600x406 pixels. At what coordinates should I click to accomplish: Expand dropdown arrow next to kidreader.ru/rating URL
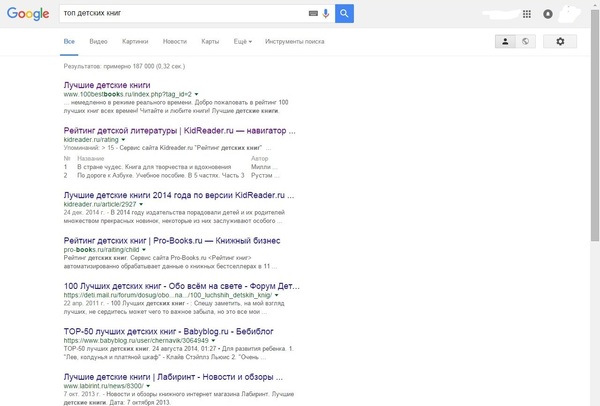point(123,140)
